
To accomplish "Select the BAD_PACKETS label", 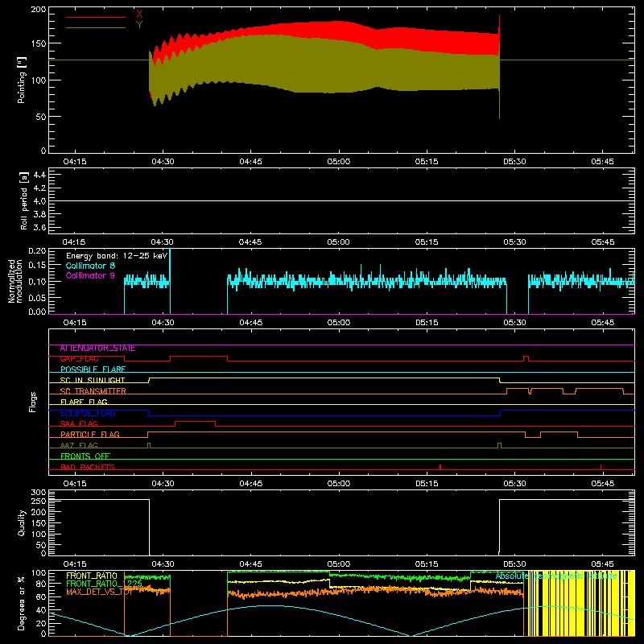I will pyautogui.click(x=88, y=468).
